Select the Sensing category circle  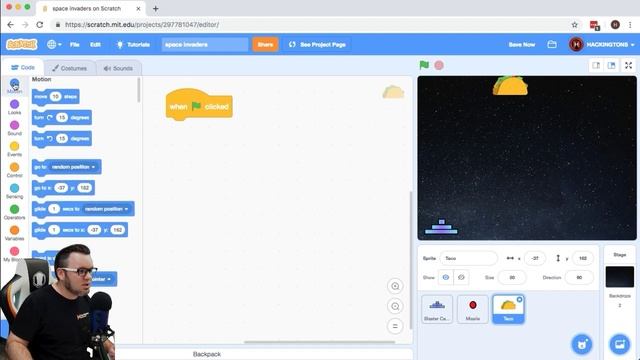14,188
